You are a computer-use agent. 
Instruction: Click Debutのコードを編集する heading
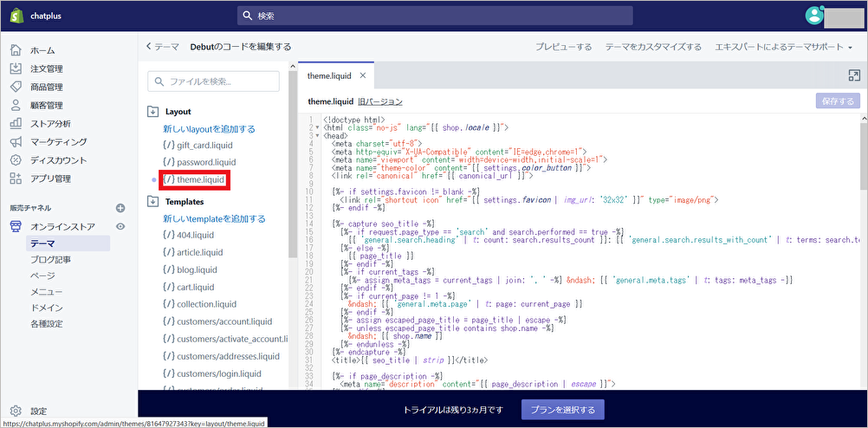pyautogui.click(x=240, y=47)
